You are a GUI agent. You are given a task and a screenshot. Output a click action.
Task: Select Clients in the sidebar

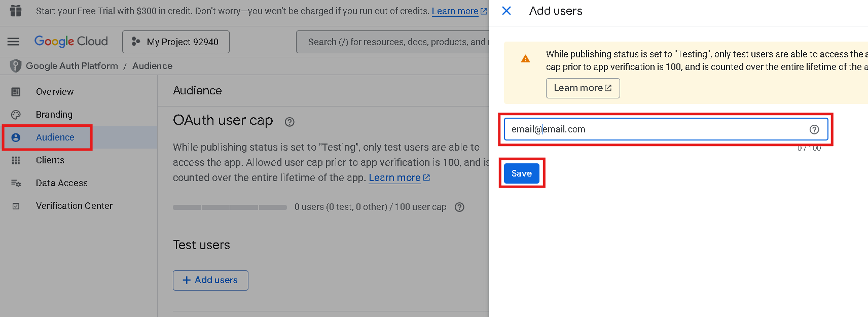click(x=50, y=160)
